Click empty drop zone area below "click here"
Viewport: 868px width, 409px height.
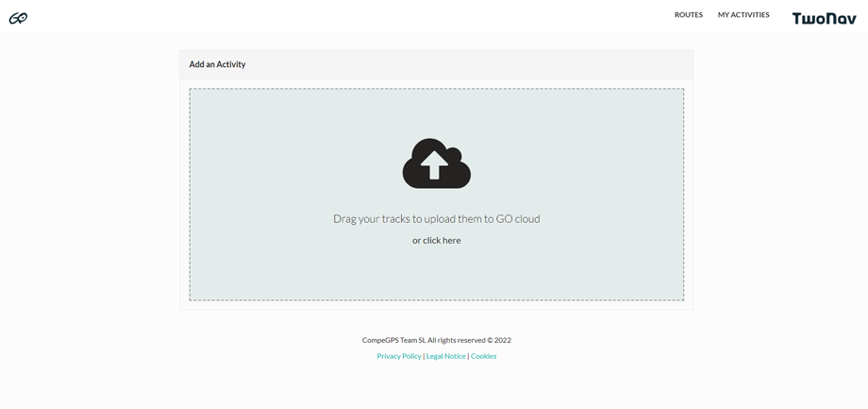point(436,274)
